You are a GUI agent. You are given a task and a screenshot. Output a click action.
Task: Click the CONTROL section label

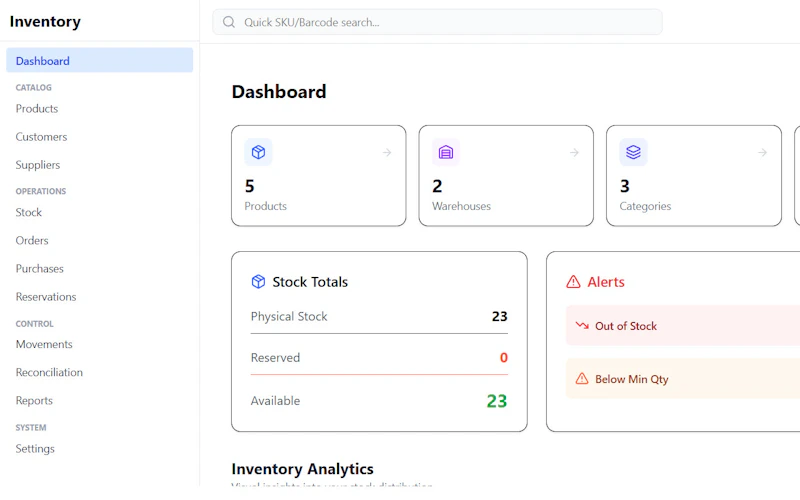click(x=34, y=323)
